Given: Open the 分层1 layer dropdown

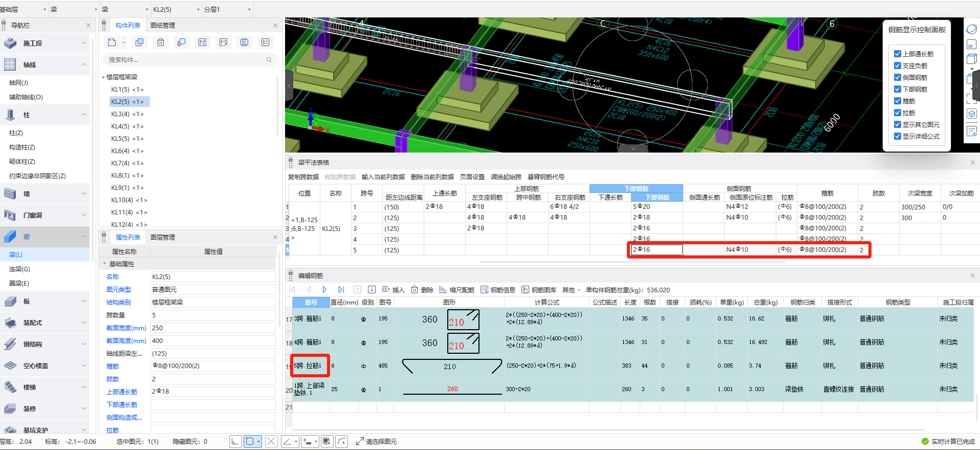Looking at the screenshot, I should (250, 10).
